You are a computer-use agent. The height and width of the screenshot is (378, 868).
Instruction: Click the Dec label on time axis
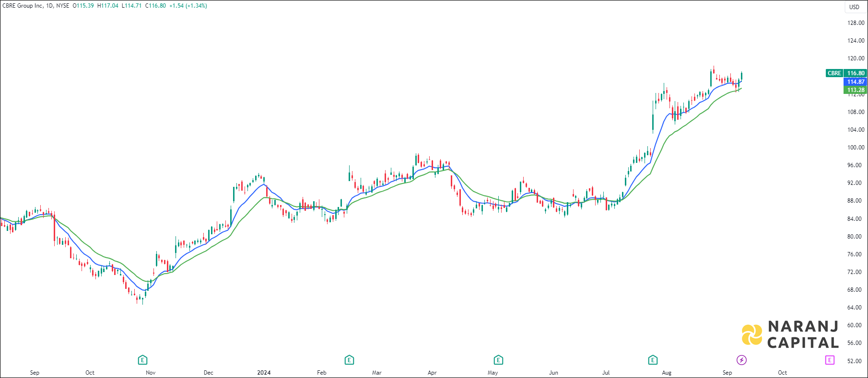208,373
